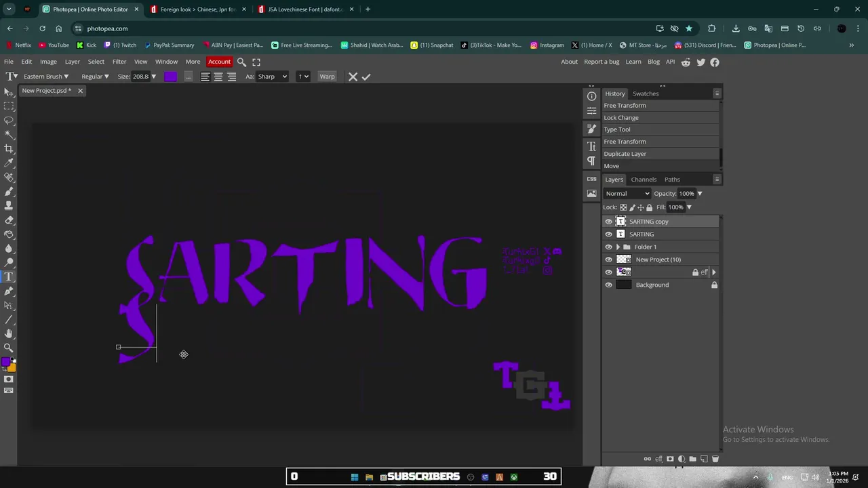
Task: Select the Line shape tool
Action: click(x=9, y=320)
